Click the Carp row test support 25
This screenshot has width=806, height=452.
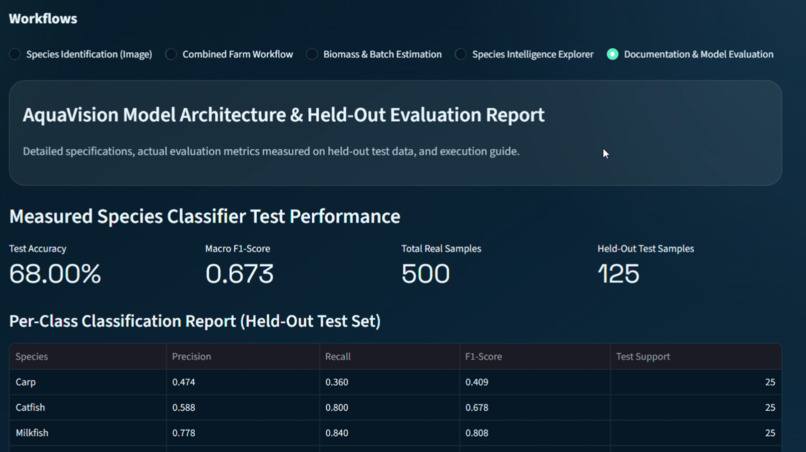(770, 382)
